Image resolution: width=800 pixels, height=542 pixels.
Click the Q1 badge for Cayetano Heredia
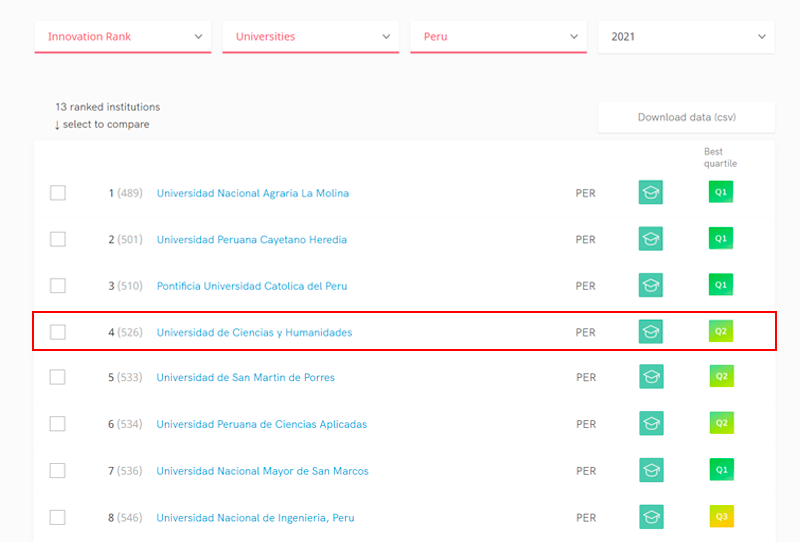pos(721,238)
